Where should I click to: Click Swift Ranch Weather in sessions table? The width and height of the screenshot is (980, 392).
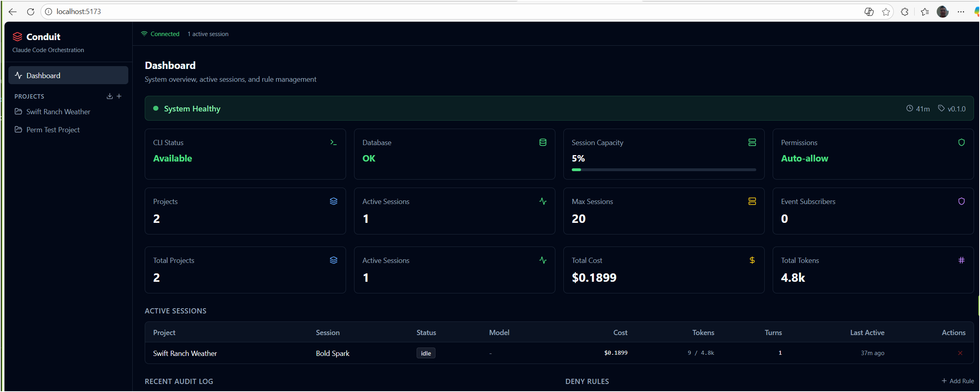(x=185, y=353)
